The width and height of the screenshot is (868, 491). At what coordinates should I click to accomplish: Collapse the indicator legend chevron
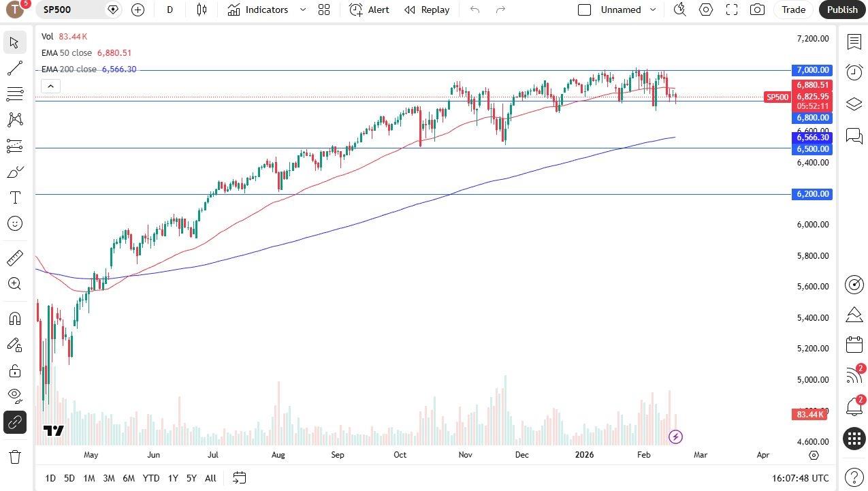[x=50, y=86]
